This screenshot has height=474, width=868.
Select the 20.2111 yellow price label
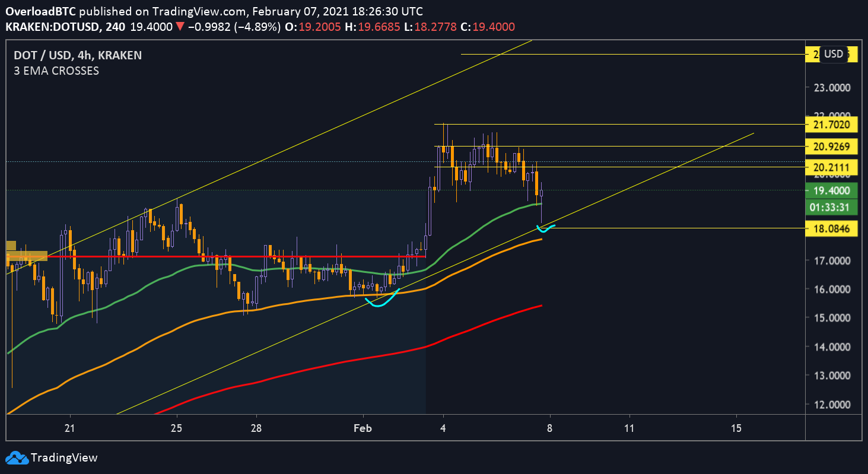coord(832,168)
